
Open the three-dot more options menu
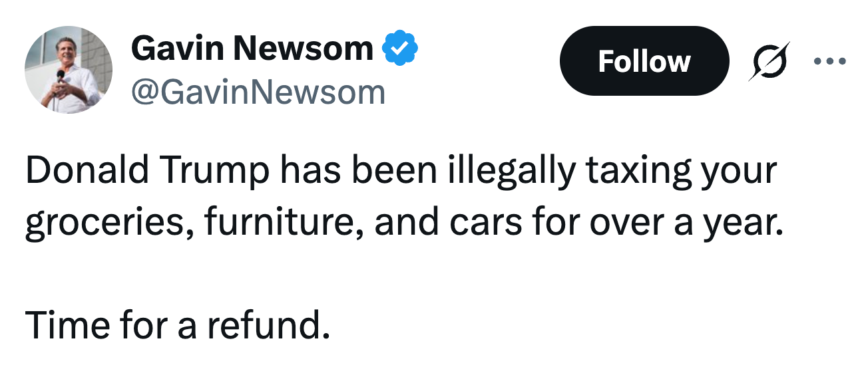coord(829,61)
